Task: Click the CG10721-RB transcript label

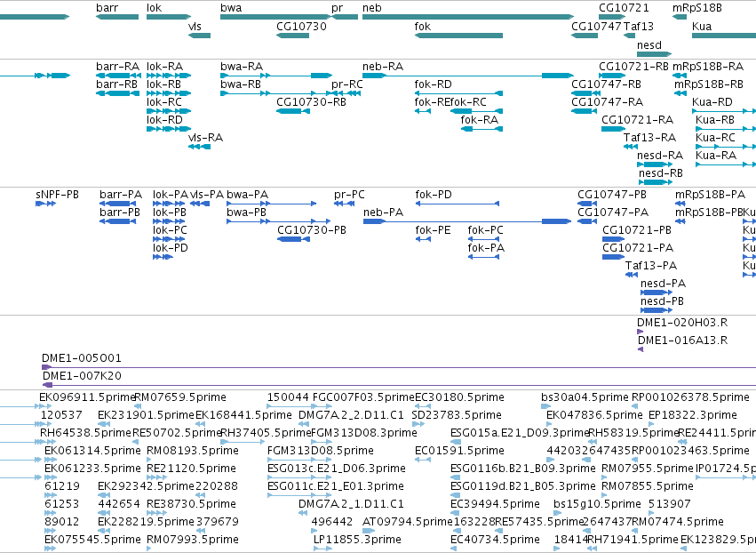Action: [x=633, y=66]
